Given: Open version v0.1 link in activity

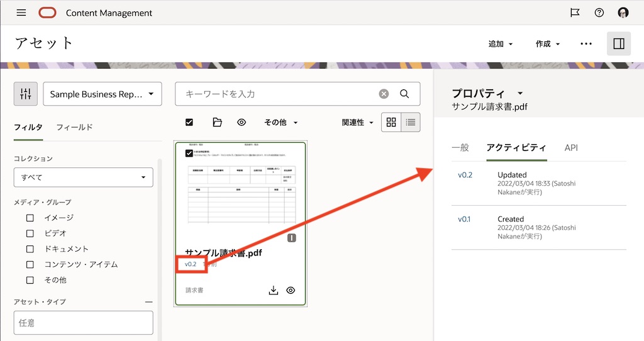Looking at the screenshot, I should point(465,219).
